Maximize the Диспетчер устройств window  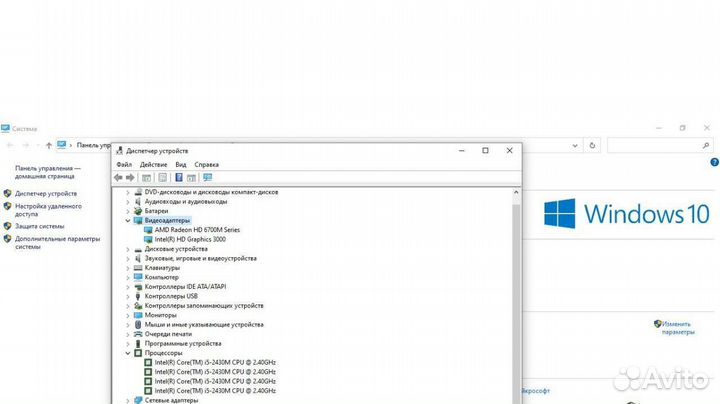point(485,151)
